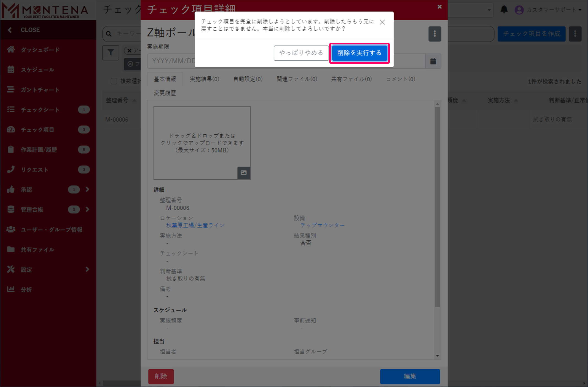Open the vertical dots menu in the detail panel
This screenshot has height=387, width=588.
tap(434, 34)
